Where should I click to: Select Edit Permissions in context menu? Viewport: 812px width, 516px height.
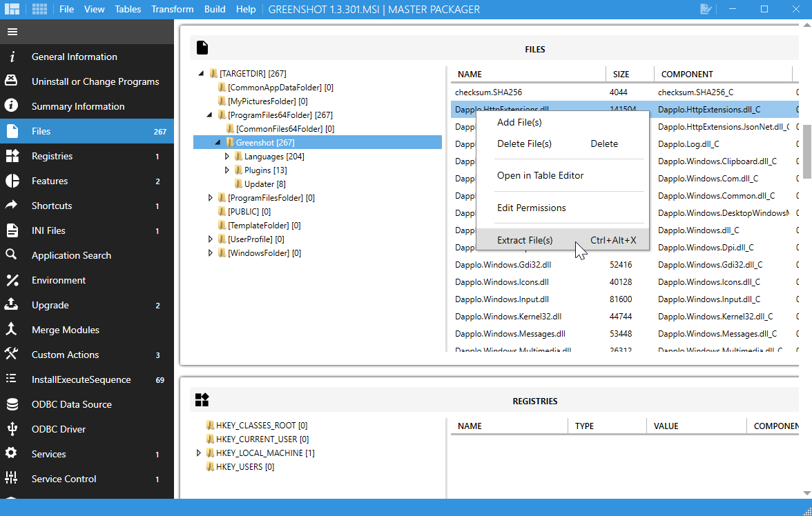click(531, 208)
